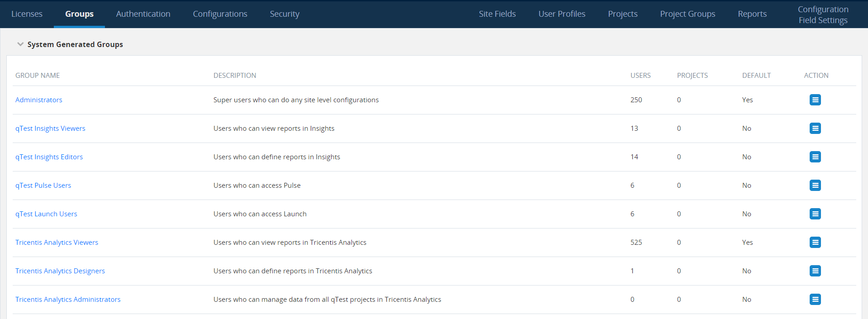Collapse the System Generated Groups section
The width and height of the screenshot is (868, 319).
pyautogui.click(x=20, y=44)
